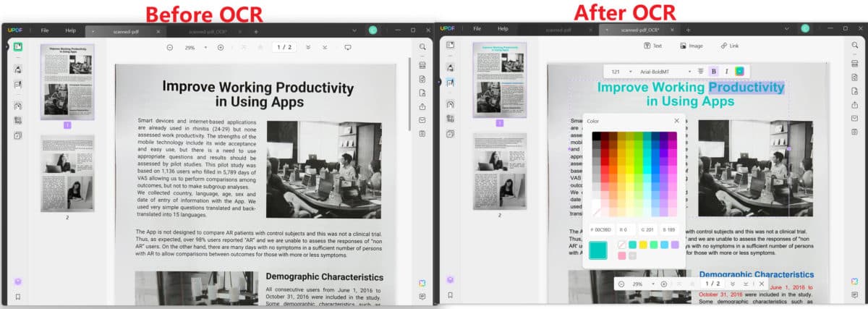Toggle Italic formatting button

(726, 72)
